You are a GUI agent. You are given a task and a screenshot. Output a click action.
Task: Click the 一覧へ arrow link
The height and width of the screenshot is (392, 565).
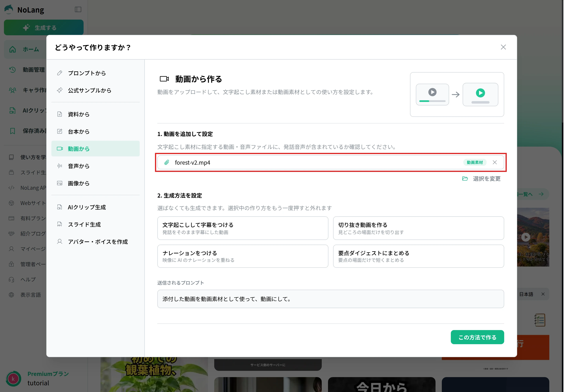533,194
